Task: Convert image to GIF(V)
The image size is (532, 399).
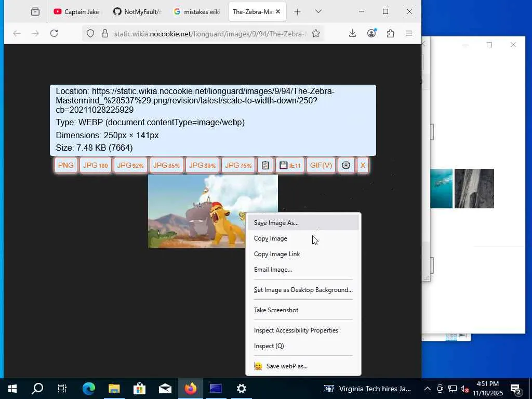Action: click(x=321, y=165)
